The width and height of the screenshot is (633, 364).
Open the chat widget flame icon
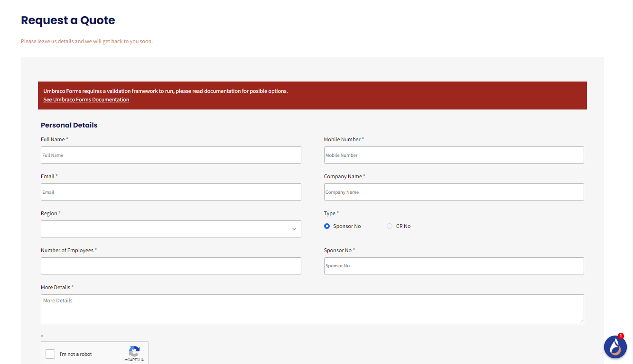tap(615, 347)
